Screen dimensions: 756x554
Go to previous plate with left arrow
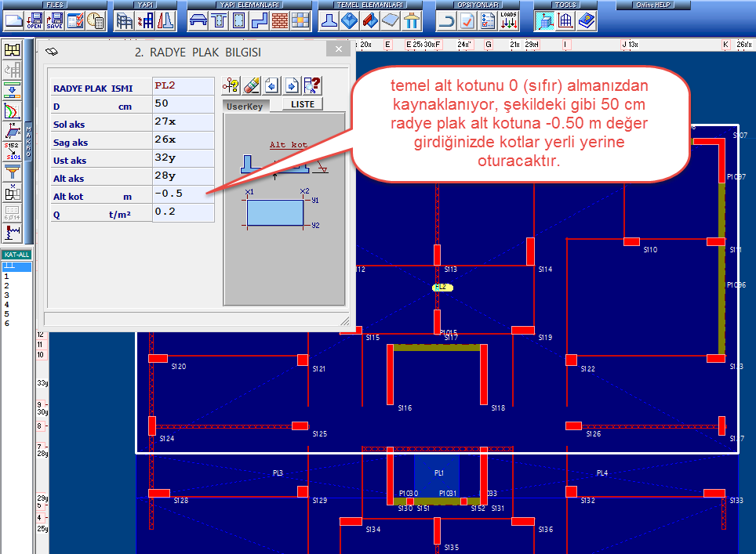[271, 85]
